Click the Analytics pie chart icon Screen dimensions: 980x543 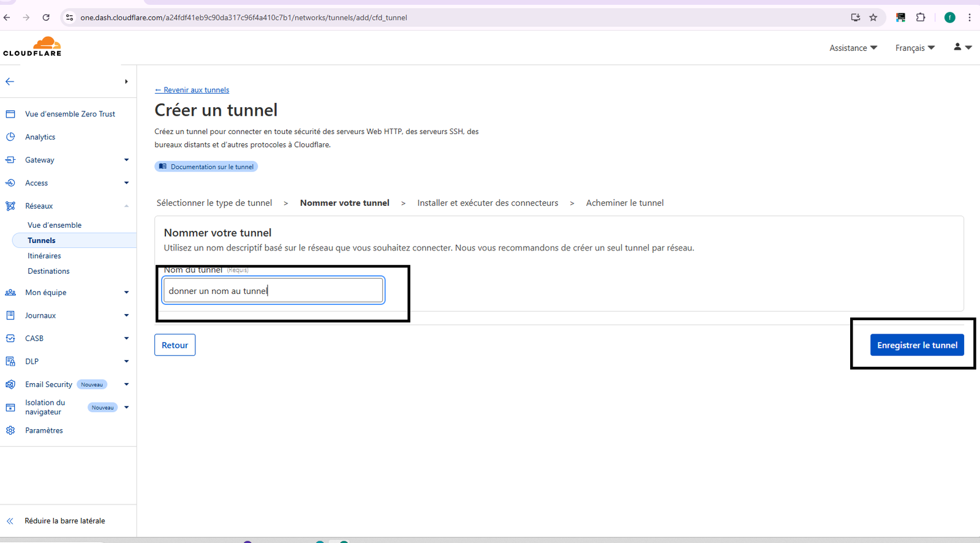click(10, 137)
